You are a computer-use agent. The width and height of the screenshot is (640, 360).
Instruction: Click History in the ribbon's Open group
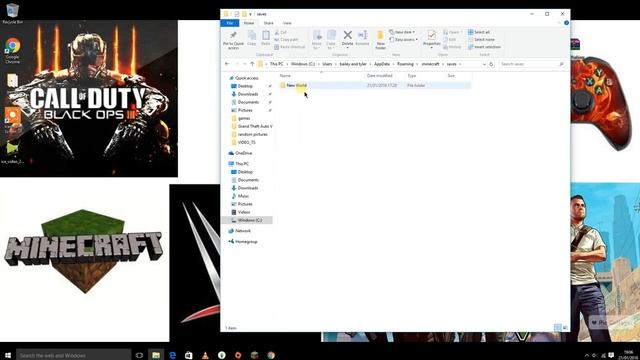coord(452,47)
